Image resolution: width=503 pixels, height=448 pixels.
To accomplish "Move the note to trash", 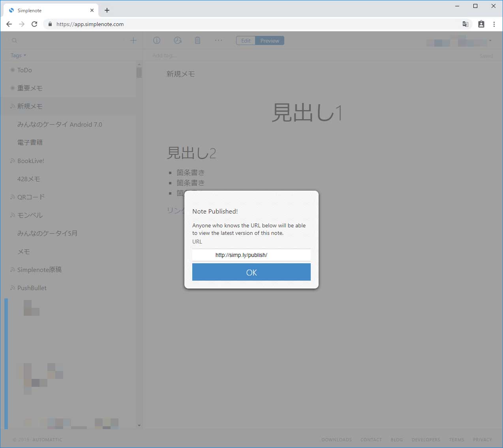I will click(197, 40).
